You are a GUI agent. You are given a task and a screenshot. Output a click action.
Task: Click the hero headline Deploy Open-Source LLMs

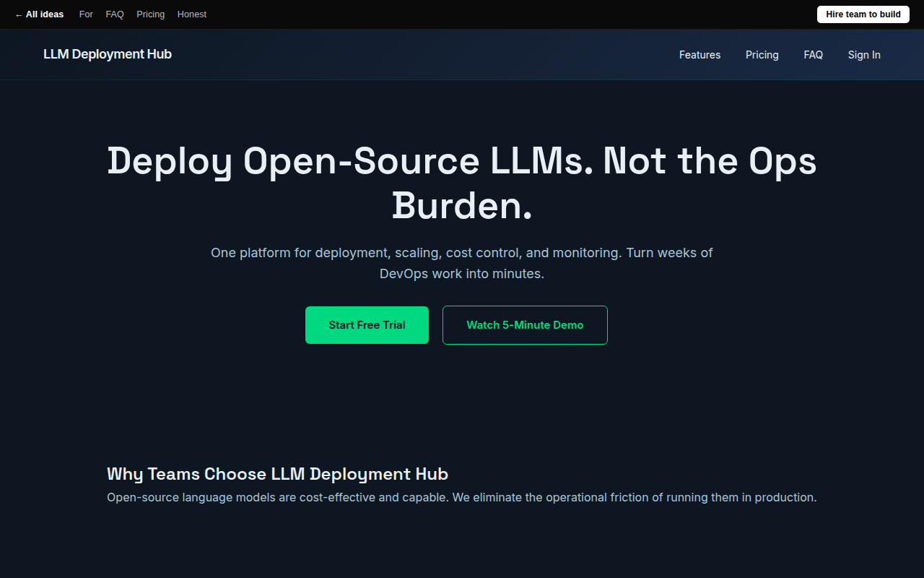[462, 183]
